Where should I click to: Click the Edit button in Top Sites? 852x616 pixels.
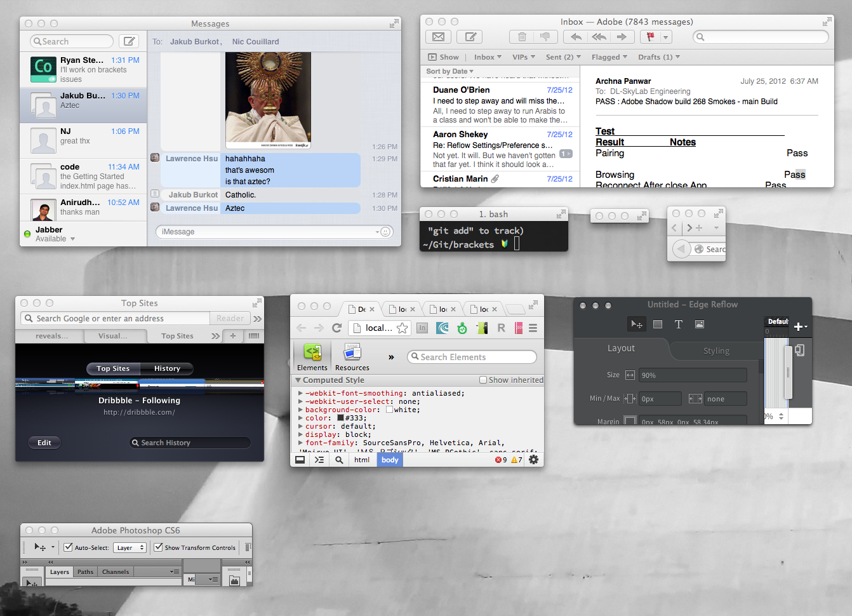[44, 443]
